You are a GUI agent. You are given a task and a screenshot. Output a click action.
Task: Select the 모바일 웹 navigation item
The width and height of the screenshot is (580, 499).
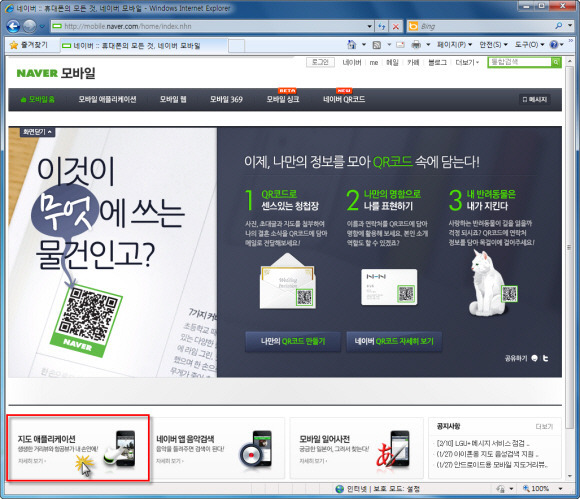[x=173, y=99]
